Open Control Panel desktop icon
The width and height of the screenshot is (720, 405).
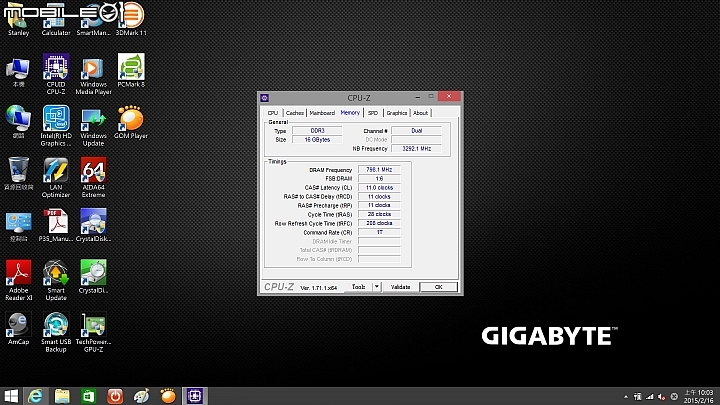18,226
